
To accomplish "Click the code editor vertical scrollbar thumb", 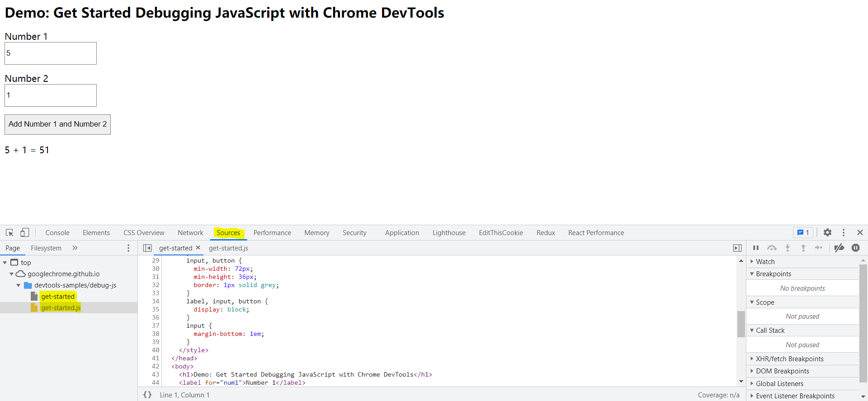I will click(741, 324).
